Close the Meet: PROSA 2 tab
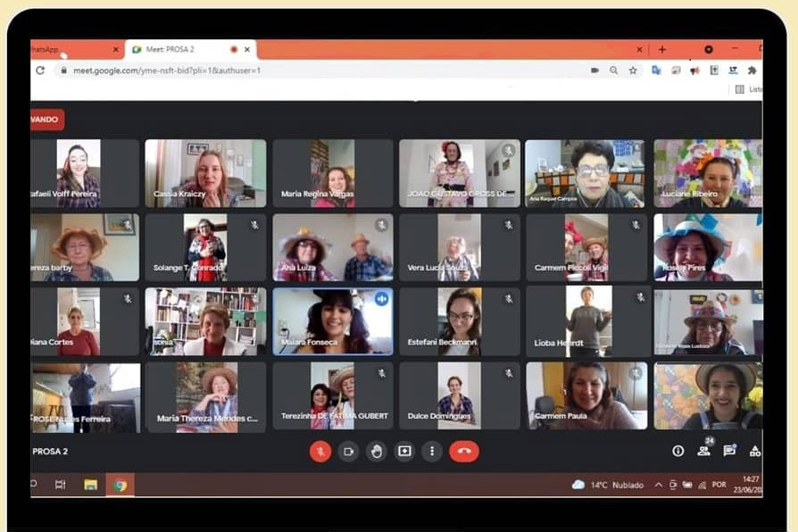The image size is (798, 532). click(x=247, y=49)
